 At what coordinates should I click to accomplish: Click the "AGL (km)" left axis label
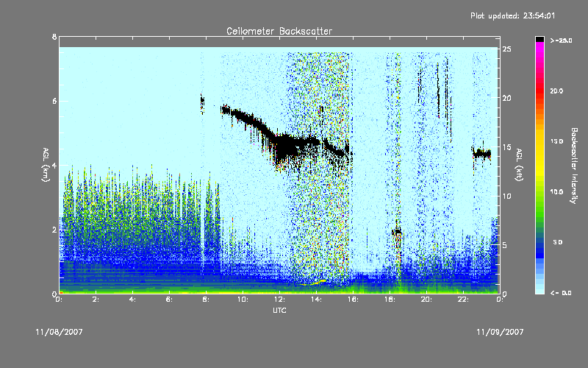coord(46,165)
